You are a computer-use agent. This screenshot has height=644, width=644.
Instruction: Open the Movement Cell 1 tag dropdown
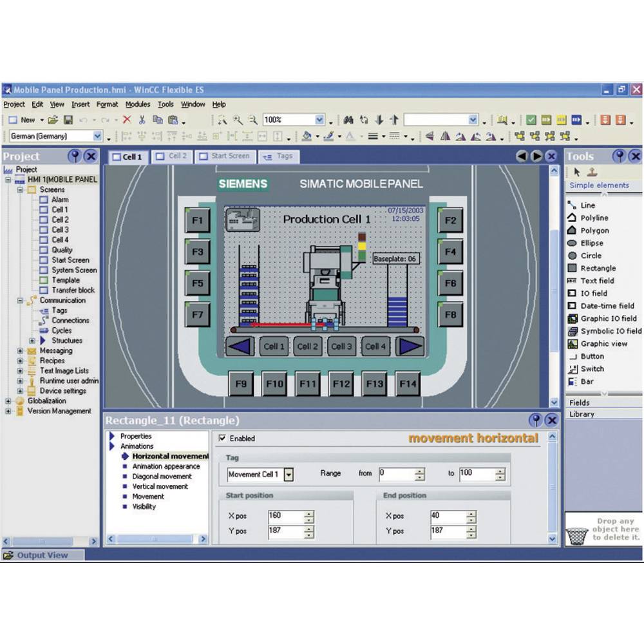(289, 475)
